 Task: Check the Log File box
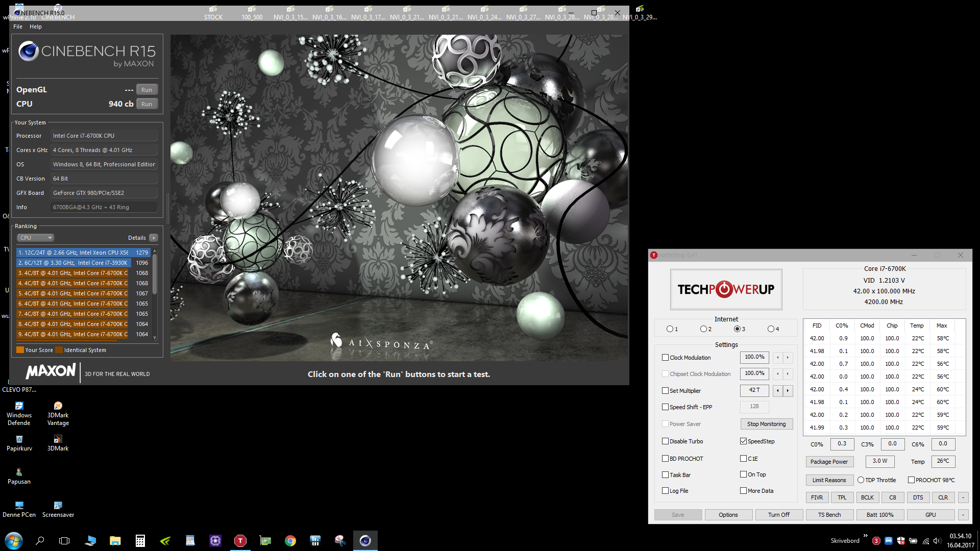tap(665, 491)
